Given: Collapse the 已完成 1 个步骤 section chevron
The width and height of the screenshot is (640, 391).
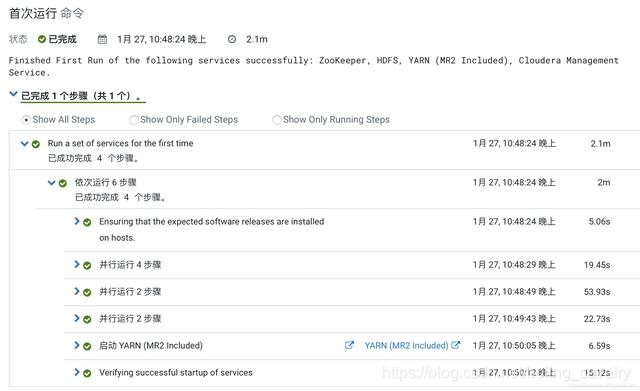Looking at the screenshot, I should [13, 94].
